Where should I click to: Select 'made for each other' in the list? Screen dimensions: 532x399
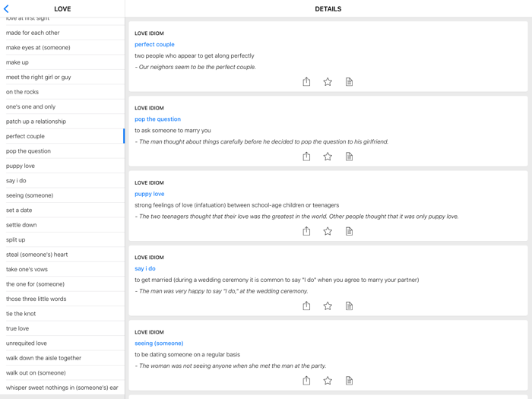pyautogui.click(x=62, y=33)
